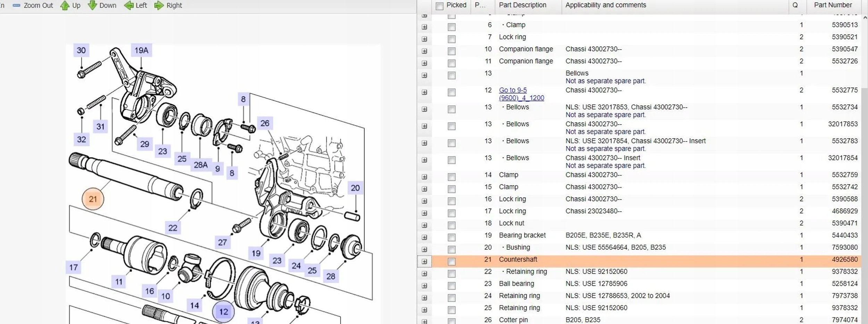
Task: Pan diagram with the Left arrow icon
Action: click(x=129, y=6)
